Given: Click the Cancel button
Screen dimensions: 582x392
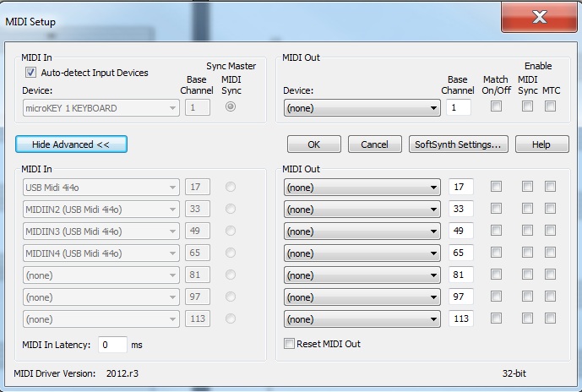Looking at the screenshot, I should 374,144.
